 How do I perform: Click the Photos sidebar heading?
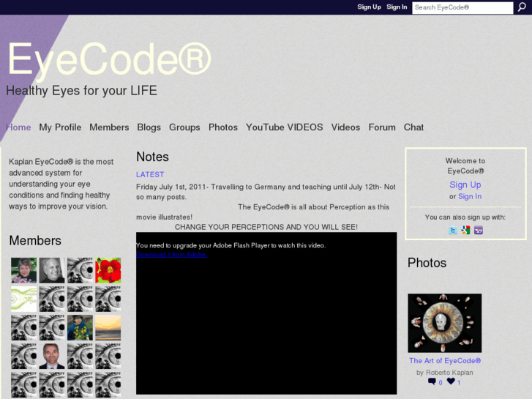(x=427, y=263)
